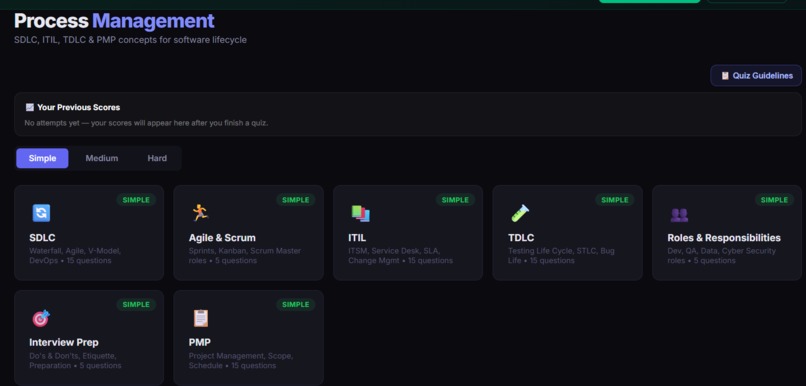Click the text 'ITSM, Service Desk, SLA, Change Mgmt'
The height and width of the screenshot is (386, 806).
(394, 255)
